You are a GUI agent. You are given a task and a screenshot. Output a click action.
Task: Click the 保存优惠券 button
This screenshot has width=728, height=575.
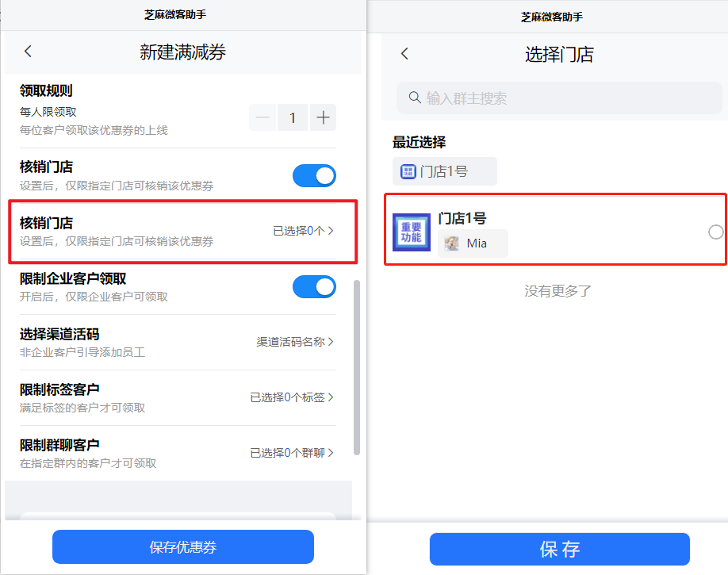pyautogui.click(x=183, y=546)
